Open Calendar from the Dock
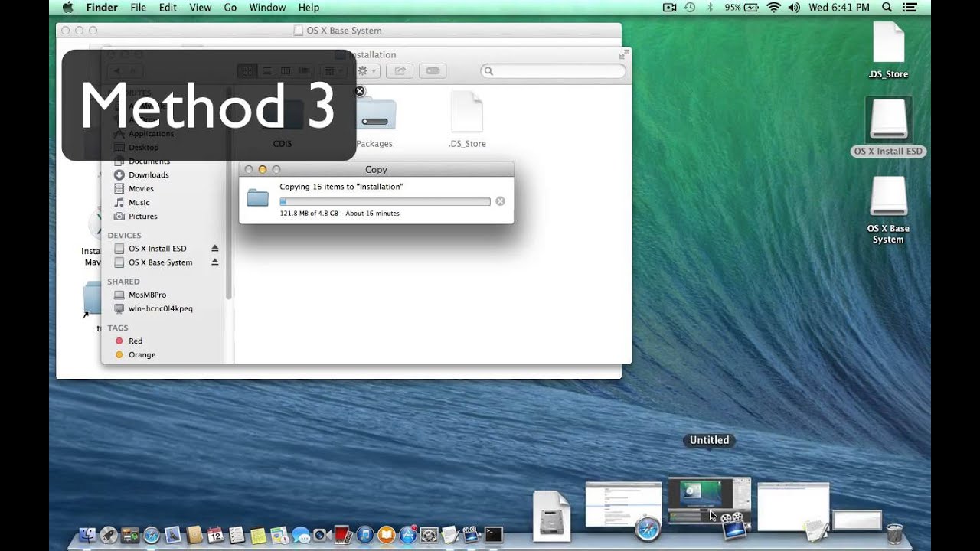 215,535
